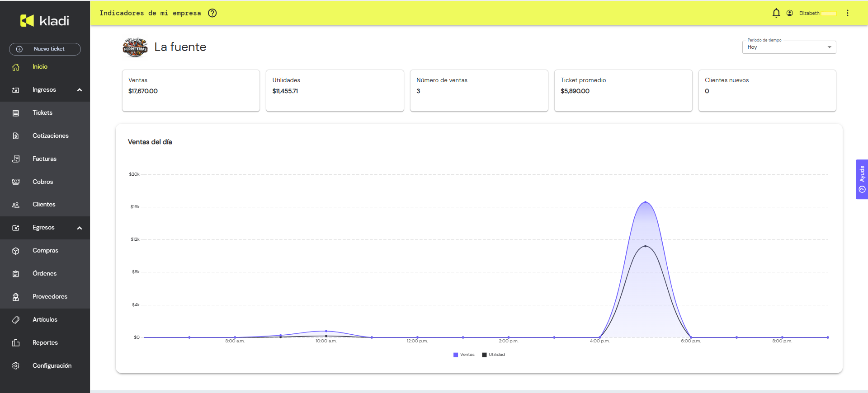
Task: Open the notifications bell icon
Action: [776, 13]
